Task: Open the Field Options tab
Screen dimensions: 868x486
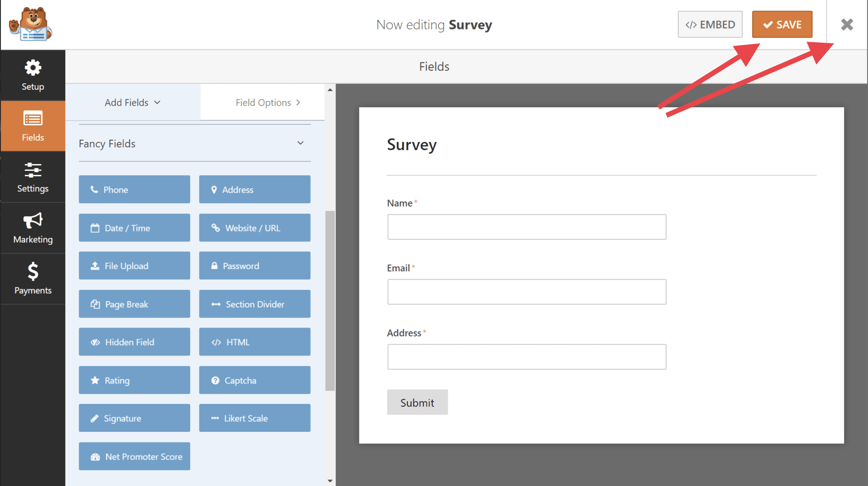Action: point(263,102)
